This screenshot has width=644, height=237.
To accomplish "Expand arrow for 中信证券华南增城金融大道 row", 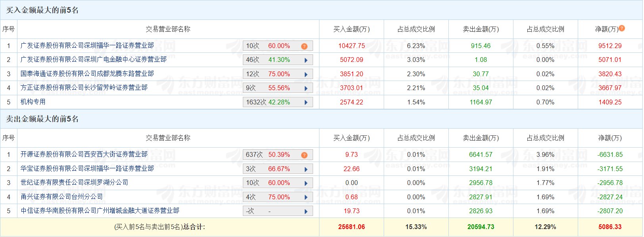I will 306,212.
